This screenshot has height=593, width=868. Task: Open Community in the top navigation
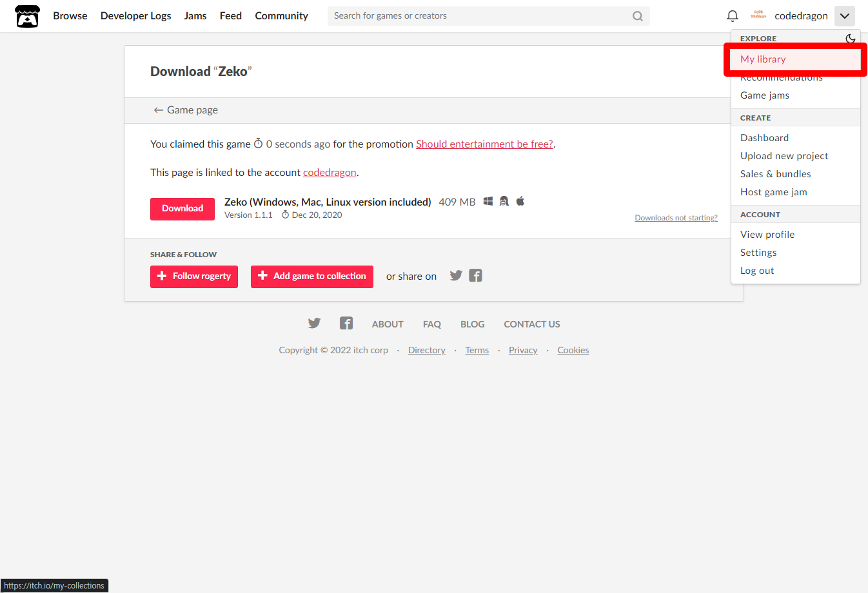pos(281,16)
